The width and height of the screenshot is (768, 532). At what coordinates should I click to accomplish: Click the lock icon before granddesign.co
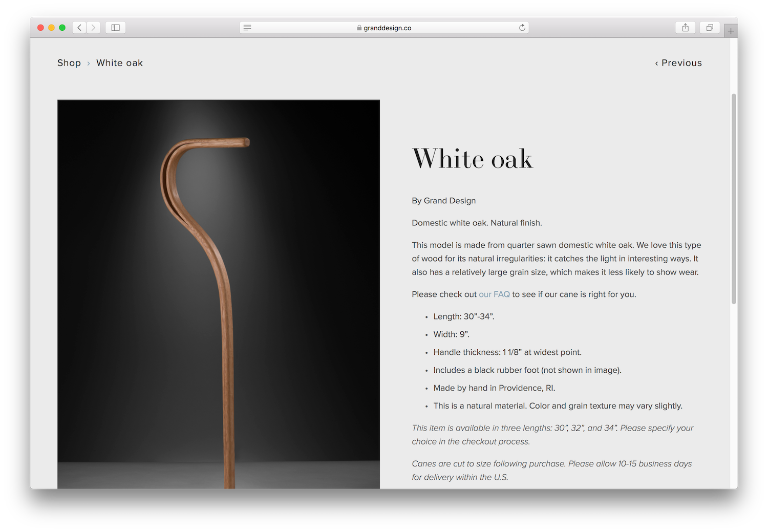click(x=359, y=28)
